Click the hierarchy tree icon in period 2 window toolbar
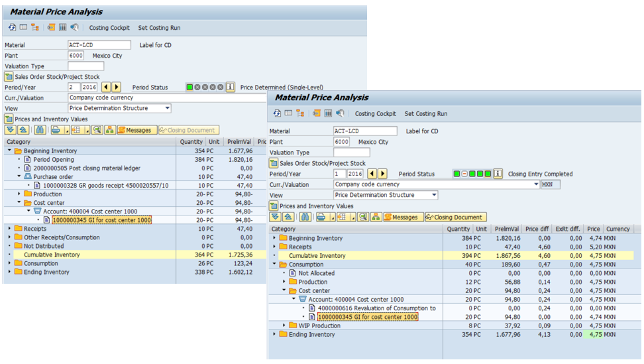The width and height of the screenshot is (644, 364). coord(35,28)
